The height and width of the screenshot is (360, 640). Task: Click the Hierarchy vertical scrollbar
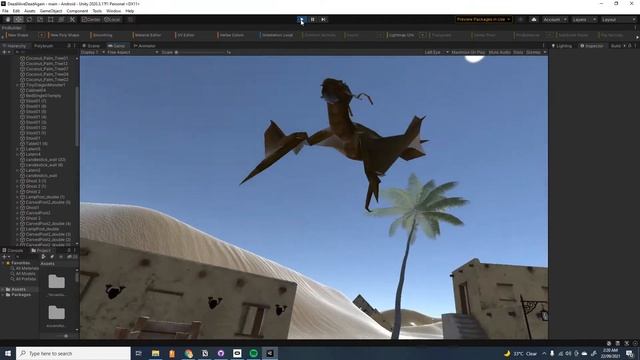tap(77, 116)
